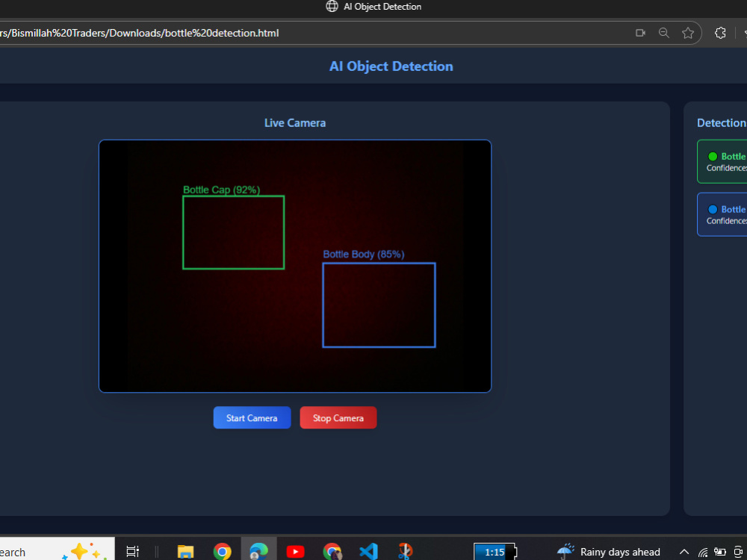Open File Explorer from the taskbar
The width and height of the screenshot is (747, 560).
[x=185, y=552]
